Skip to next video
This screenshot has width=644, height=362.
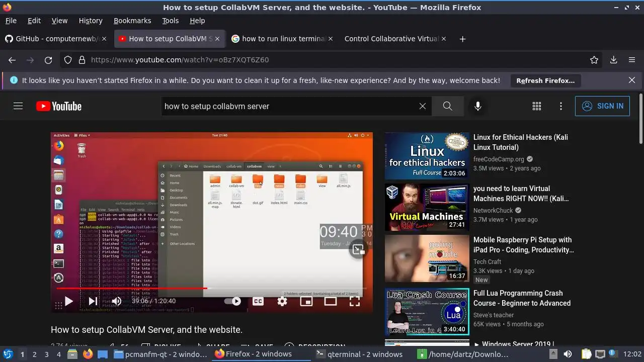click(93, 301)
